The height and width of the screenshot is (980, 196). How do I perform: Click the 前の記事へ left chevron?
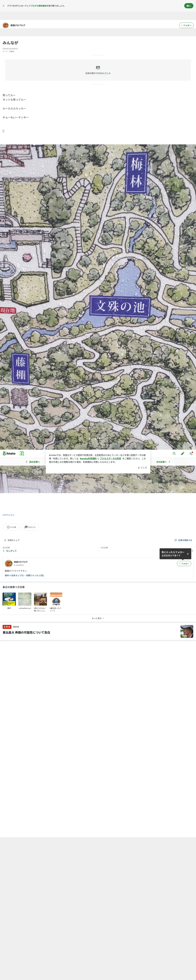tap(27, 462)
